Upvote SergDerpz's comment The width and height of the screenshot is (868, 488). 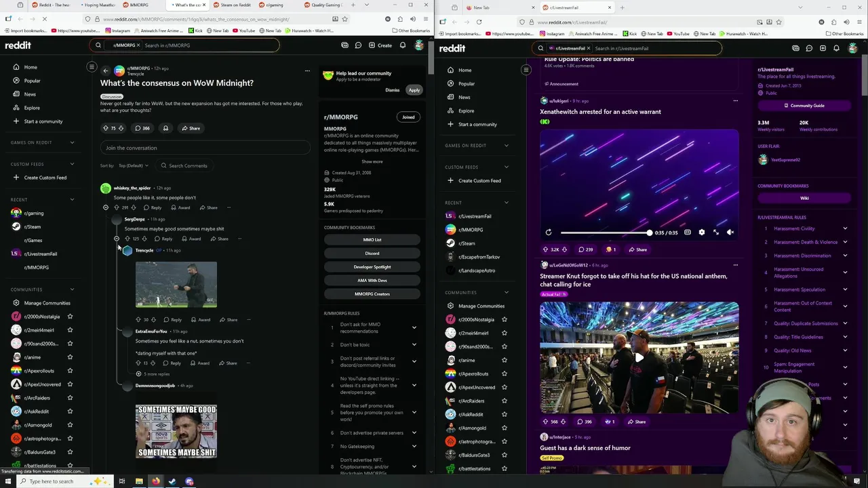tap(127, 239)
